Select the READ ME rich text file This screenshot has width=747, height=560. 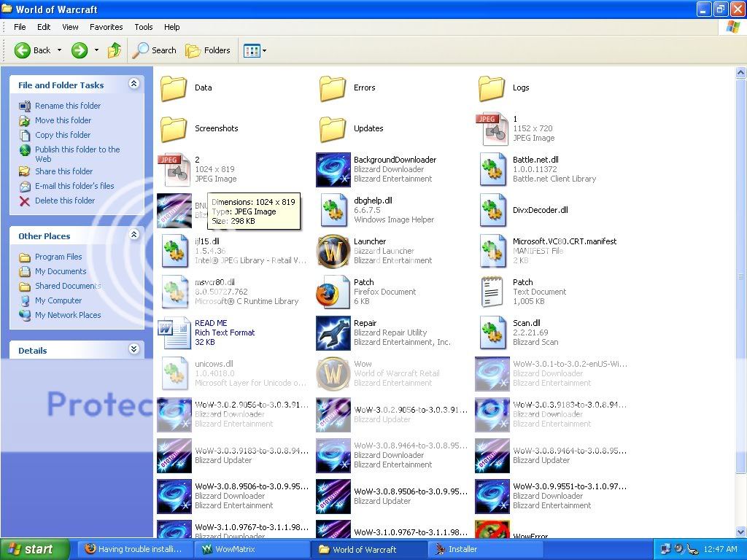click(174, 333)
